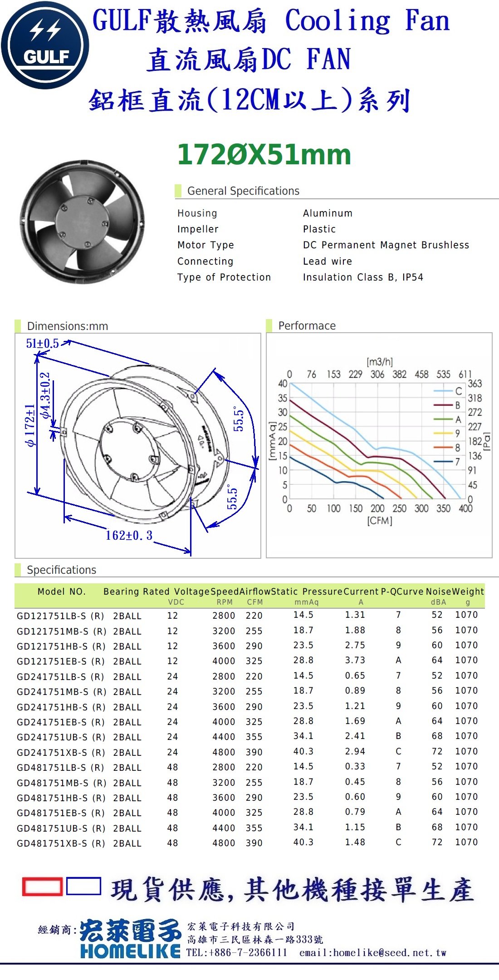Click the 'Plastic' impeller value

click(319, 229)
